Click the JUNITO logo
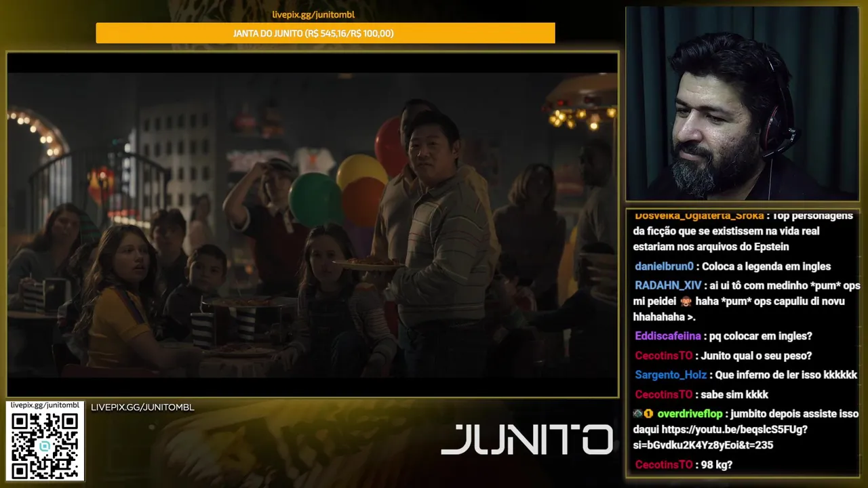The image size is (868, 488). tap(526, 440)
